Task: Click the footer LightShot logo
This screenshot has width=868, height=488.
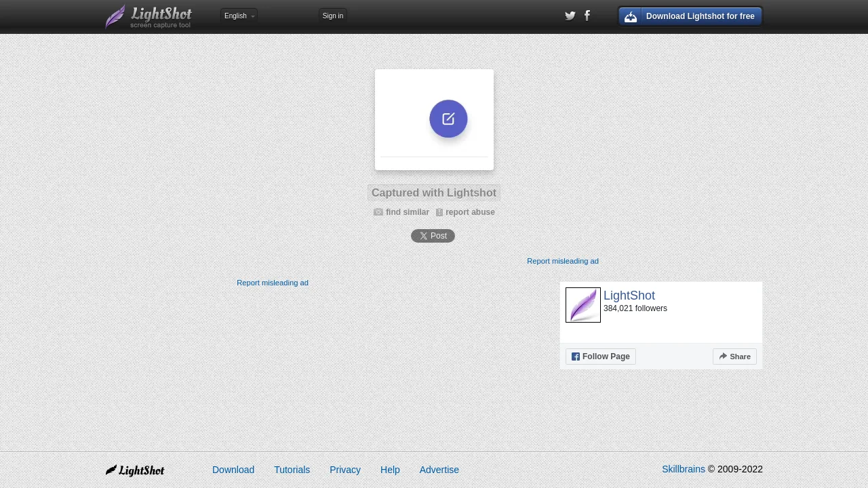Action: [135, 470]
